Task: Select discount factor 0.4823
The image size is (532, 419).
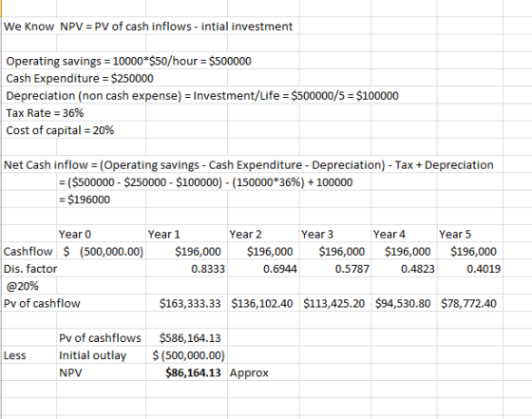Action: pos(418,269)
